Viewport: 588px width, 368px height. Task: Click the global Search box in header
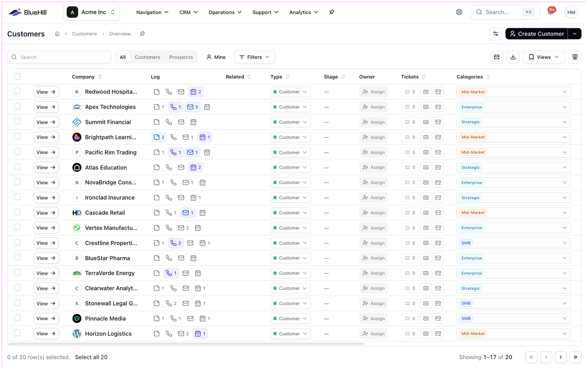[505, 12]
